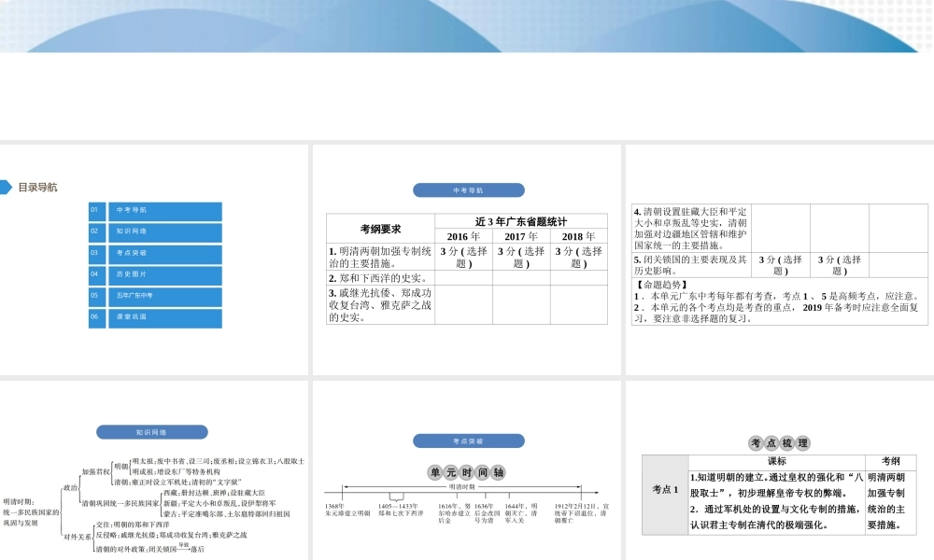Select the 知识网络 entry in the contents list
The image size is (934, 560).
point(165,232)
